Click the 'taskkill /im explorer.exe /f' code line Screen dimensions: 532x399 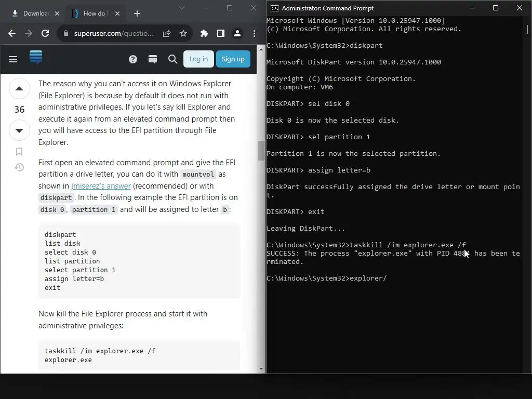[x=100, y=351]
